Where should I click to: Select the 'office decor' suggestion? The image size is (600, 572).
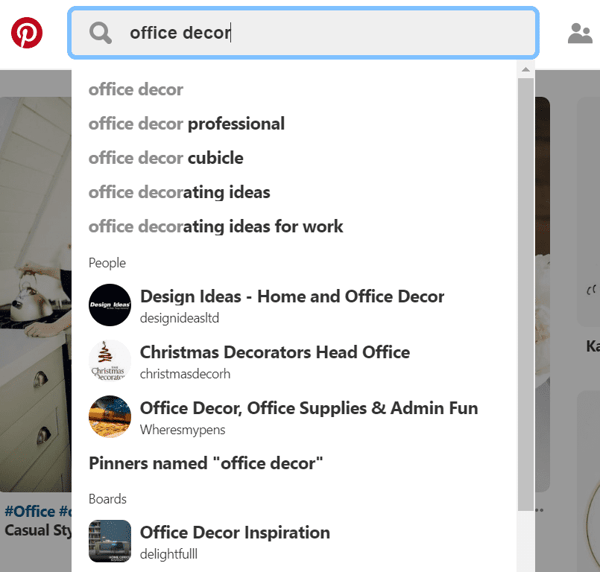click(x=136, y=90)
